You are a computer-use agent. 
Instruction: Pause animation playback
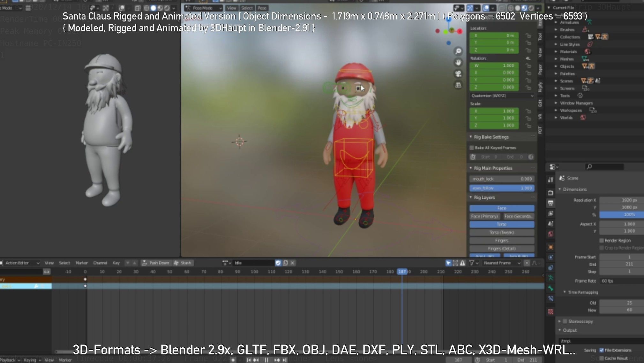(266, 360)
